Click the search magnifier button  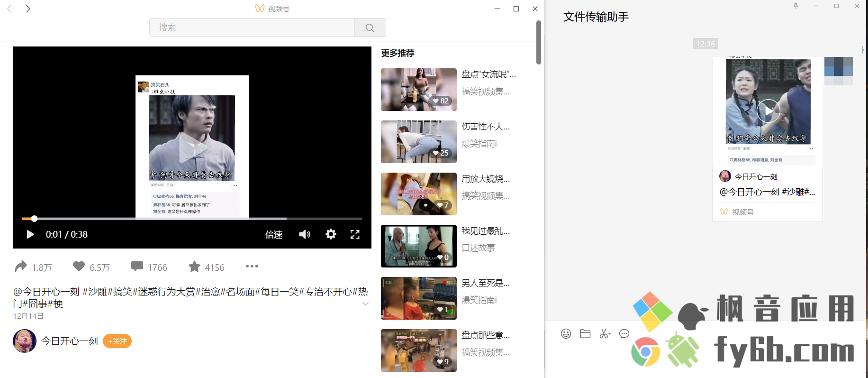click(370, 28)
